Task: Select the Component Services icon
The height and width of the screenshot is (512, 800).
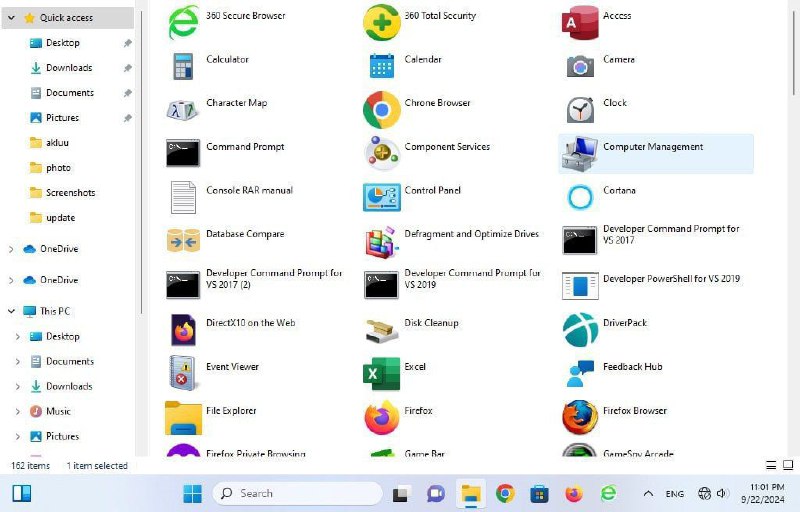Action: click(381, 153)
